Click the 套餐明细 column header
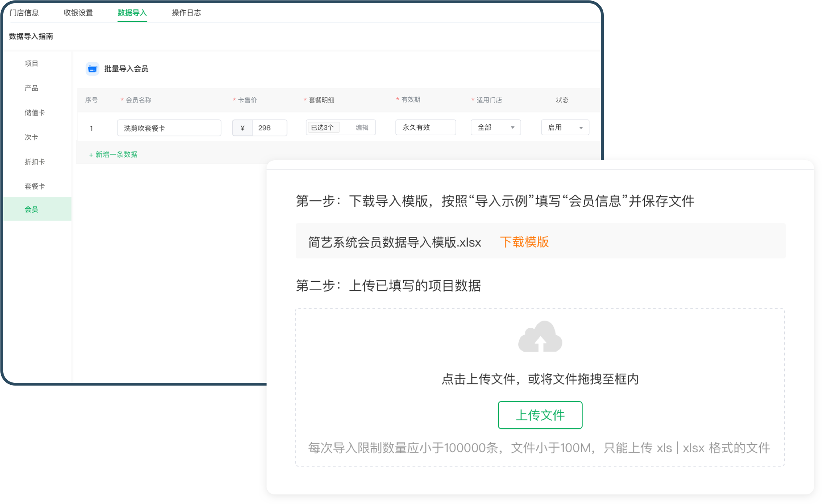Viewport: 822px width, 504px height. pos(322,100)
